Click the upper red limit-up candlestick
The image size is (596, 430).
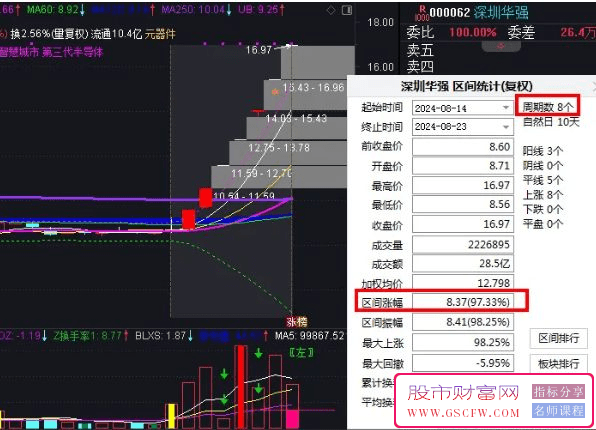click(x=206, y=198)
